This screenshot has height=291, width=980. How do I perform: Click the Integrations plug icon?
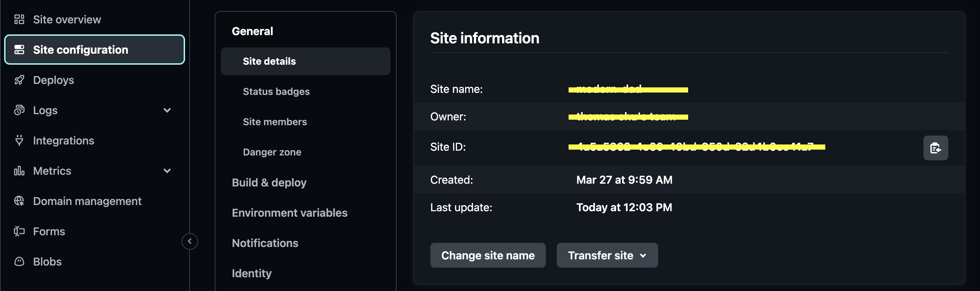pyautogui.click(x=19, y=141)
